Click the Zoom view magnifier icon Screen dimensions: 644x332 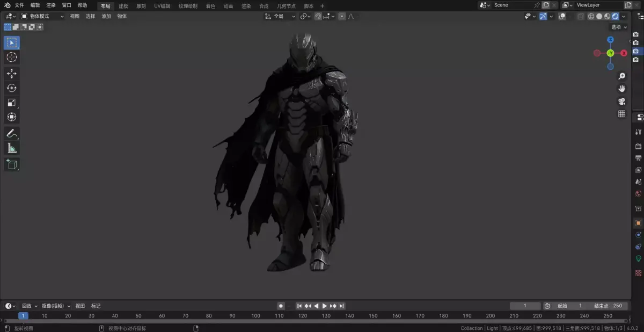click(x=622, y=76)
